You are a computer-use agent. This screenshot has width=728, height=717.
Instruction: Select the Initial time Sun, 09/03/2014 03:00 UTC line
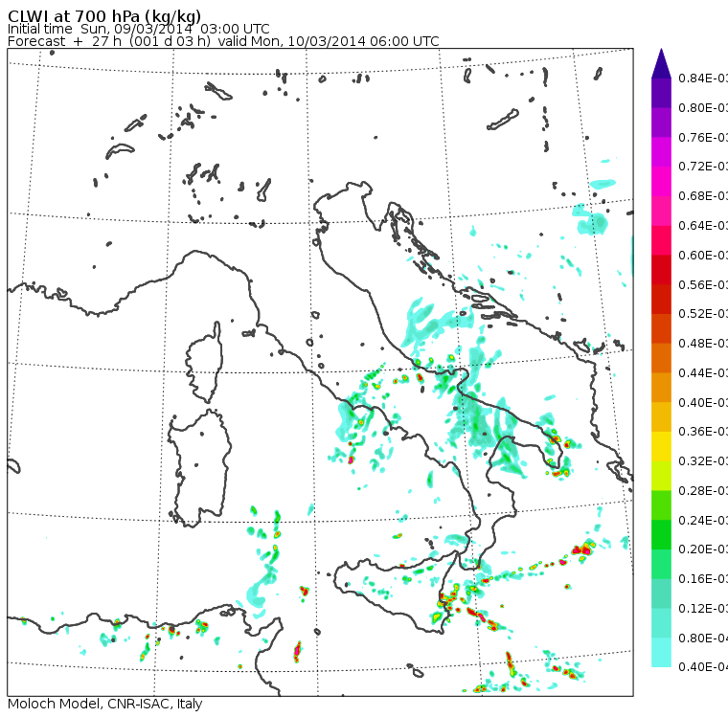coord(138,29)
